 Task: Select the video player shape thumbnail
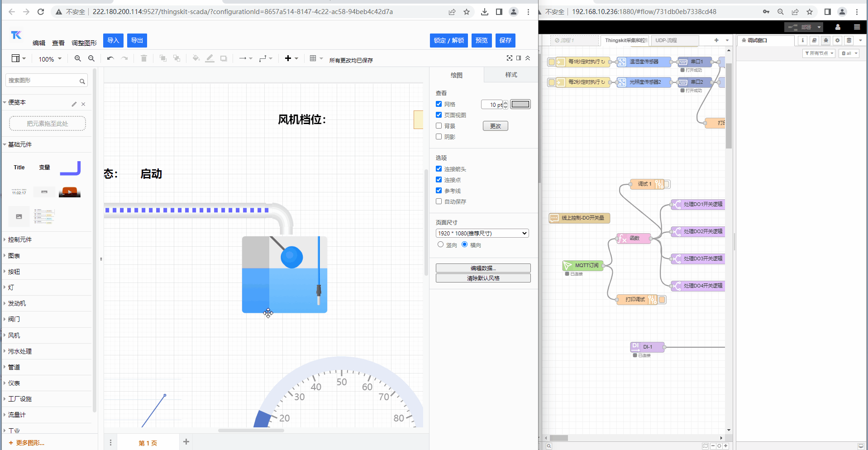point(70,192)
